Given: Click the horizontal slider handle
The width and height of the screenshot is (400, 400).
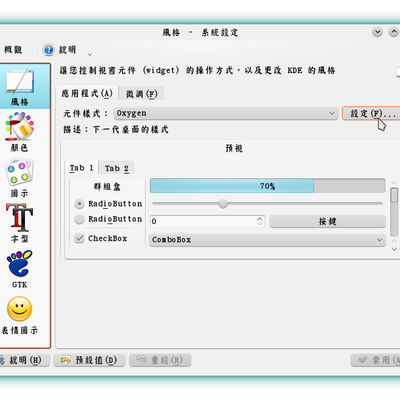Looking at the screenshot, I should (223, 203).
